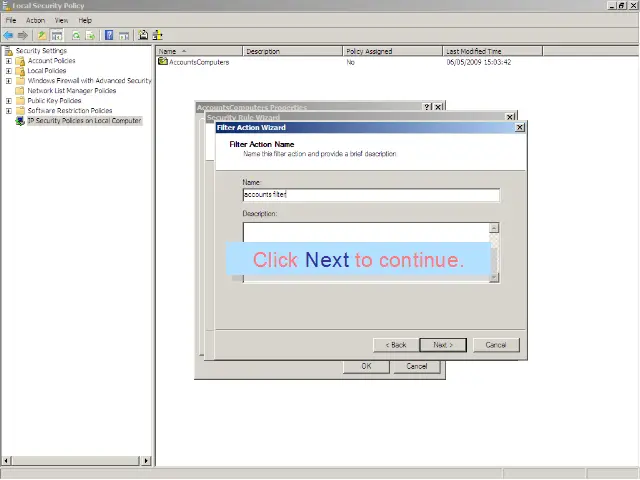This screenshot has width=640, height=480.
Task: Expand the Local Policies tree node
Action: [9, 71]
